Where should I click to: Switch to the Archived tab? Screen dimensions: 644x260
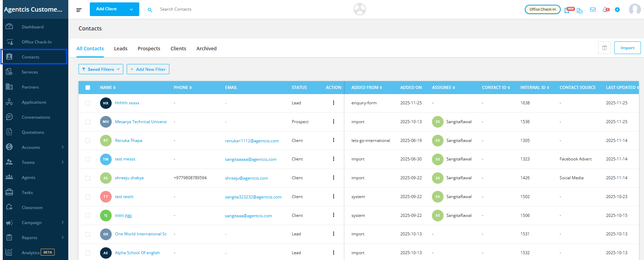tap(206, 49)
